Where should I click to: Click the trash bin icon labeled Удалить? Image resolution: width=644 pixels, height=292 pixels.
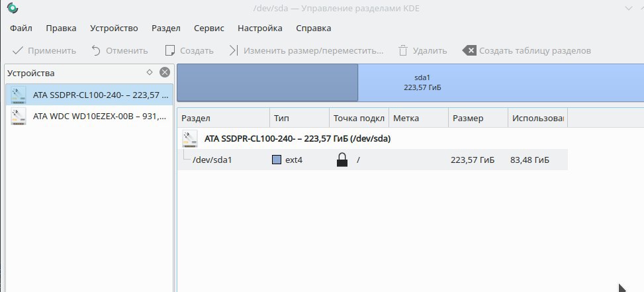(403, 50)
